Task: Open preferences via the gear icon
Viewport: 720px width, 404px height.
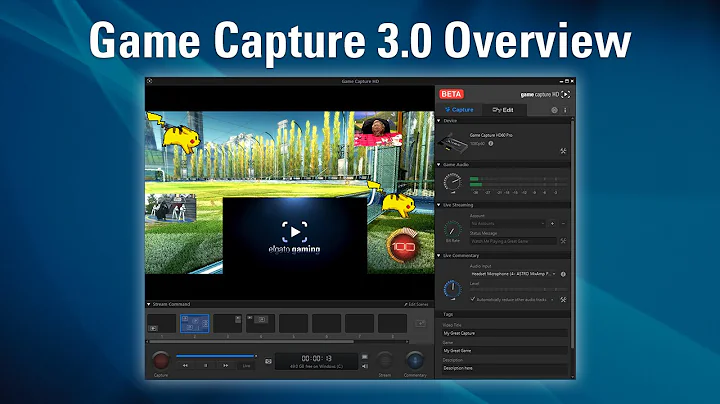Action: pos(554,110)
